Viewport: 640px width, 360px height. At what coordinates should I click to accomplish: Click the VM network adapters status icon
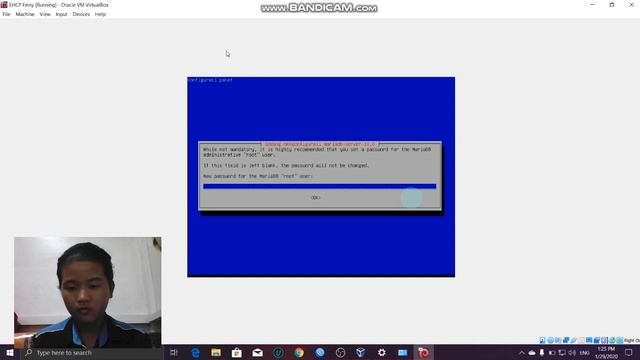(x=566, y=340)
